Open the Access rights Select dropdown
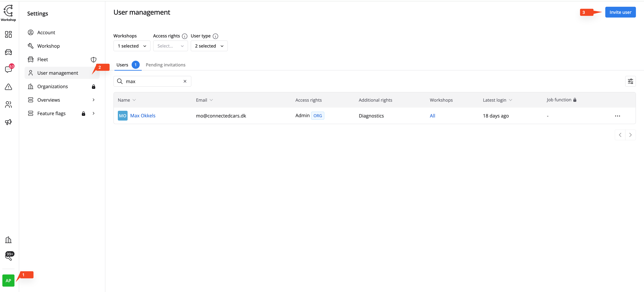Screen dimensions: 644x292 pyautogui.click(x=170, y=46)
